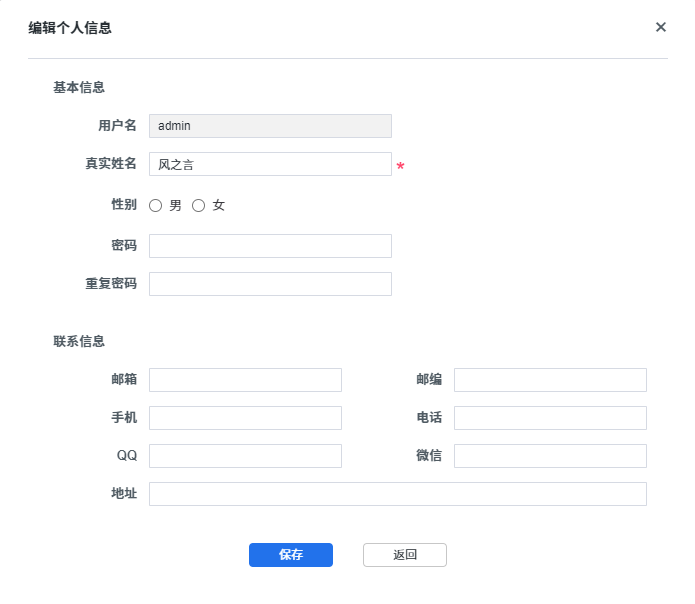
Task: Click the 重复密码 repeat password field
Action: pyautogui.click(x=270, y=284)
